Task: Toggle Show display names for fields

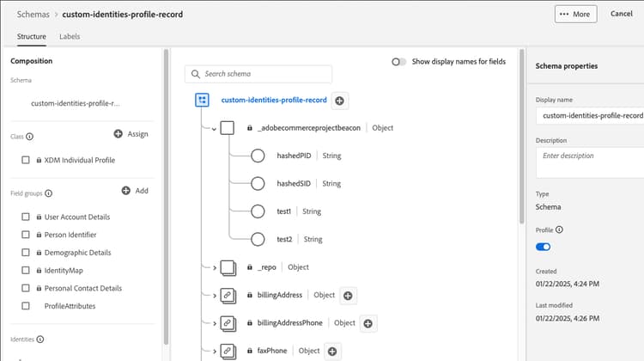Action: point(398,62)
